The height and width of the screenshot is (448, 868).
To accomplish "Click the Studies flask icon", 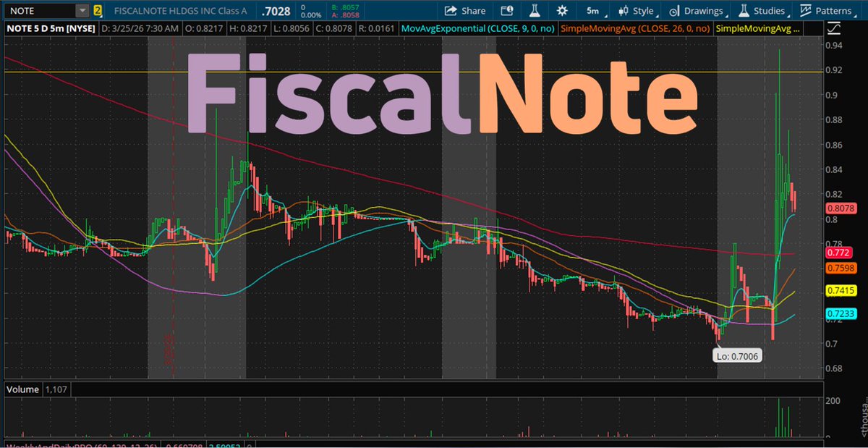I will 743,11.
